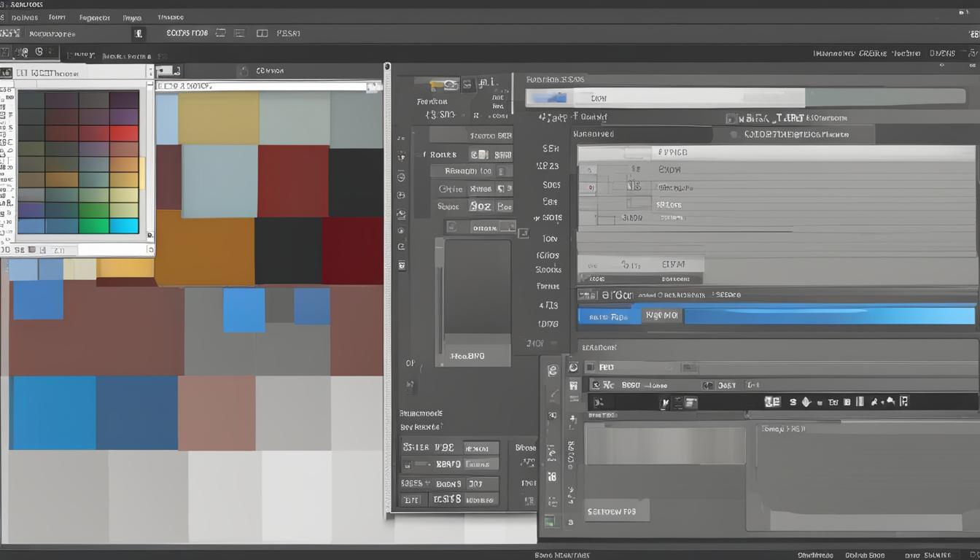Click the HoaBNG button in the center dialog
The height and width of the screenshot is (560, 980).
tap(472, 355)
